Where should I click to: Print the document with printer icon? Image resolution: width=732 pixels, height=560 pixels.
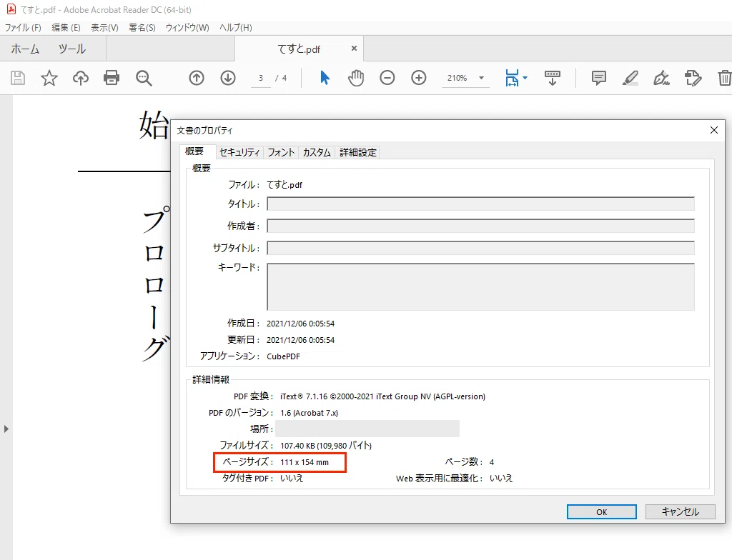(112, 78)
